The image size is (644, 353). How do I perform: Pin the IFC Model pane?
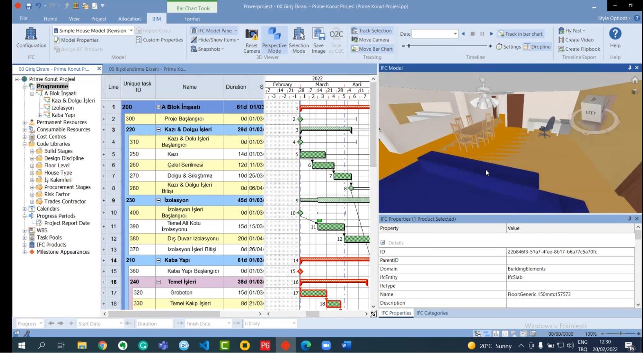tap(630, 68)
